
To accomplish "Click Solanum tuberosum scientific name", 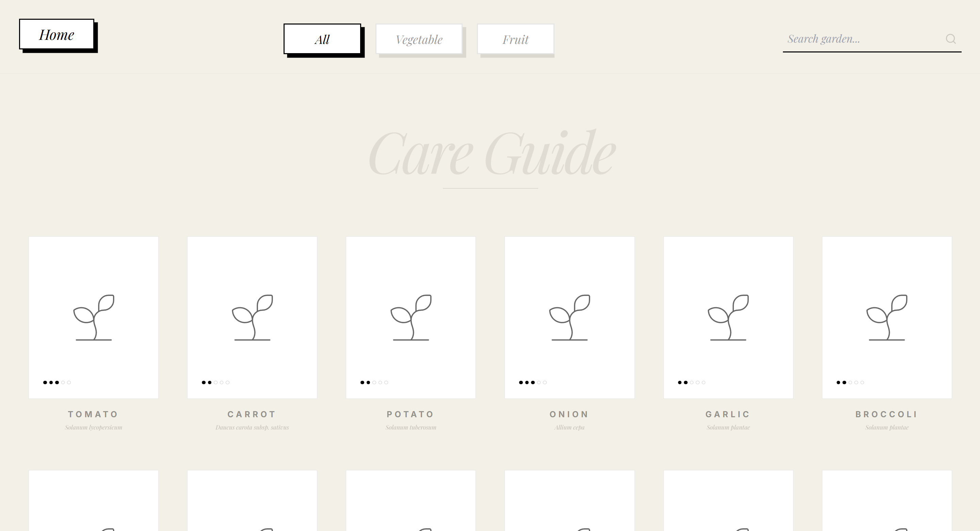I will coord(411,427).
